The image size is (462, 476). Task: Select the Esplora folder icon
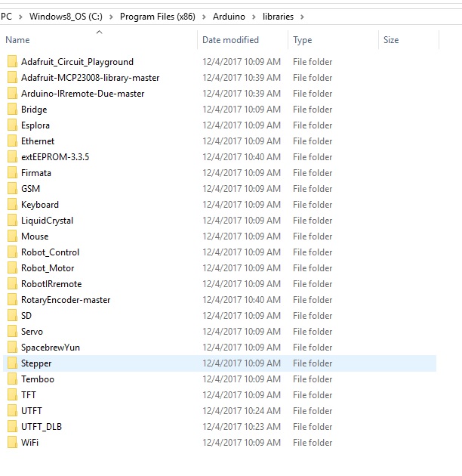click(x=12, y=125)
